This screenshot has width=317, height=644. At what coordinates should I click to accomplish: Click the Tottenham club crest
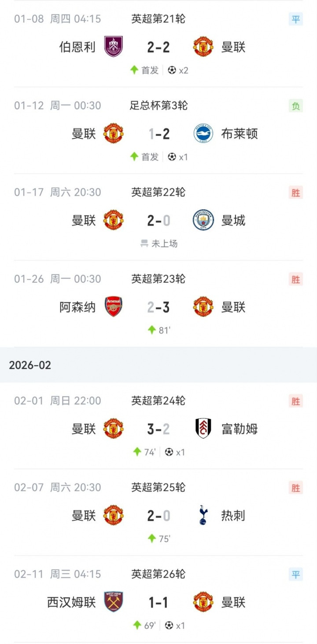pyautogui.click(x=203, y=515)
